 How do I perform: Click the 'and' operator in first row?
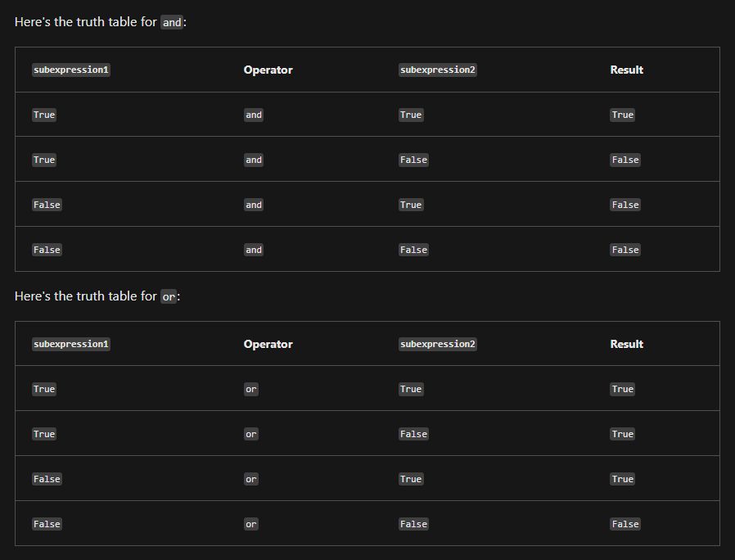(254, 115)
